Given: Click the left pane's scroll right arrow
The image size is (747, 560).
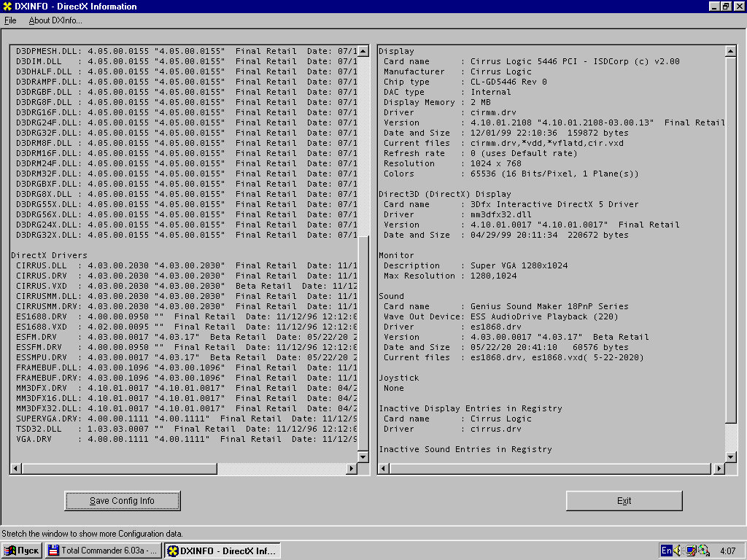Looking at the screenshot, I should pyautogui.click(x=352, y=468).
